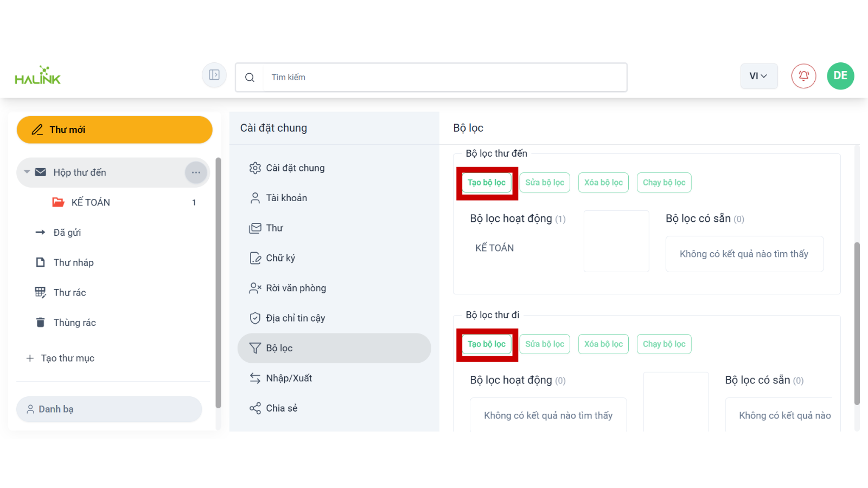Select Địa chỉ tin cậy menu item
This screenshot has height=488, width=868.
pyautogui.click(x=295, y=318)
